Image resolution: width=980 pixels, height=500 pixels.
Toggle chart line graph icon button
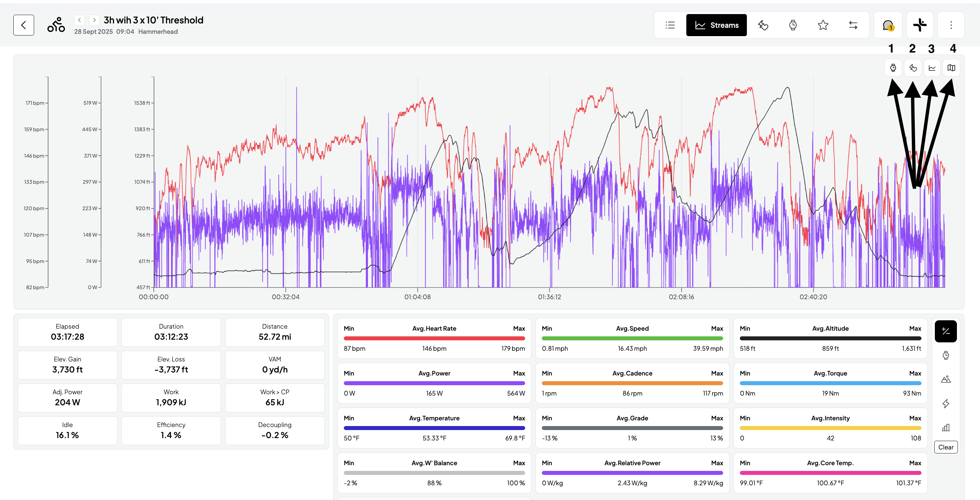(x=932, y=68)
